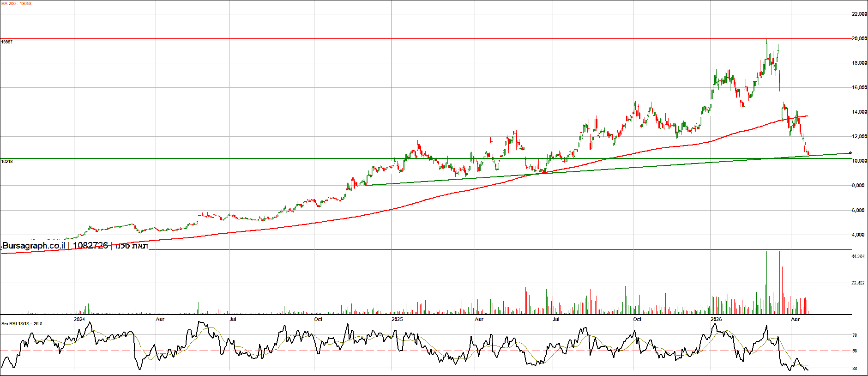Click the RSI "70" level label

[855, 335]
